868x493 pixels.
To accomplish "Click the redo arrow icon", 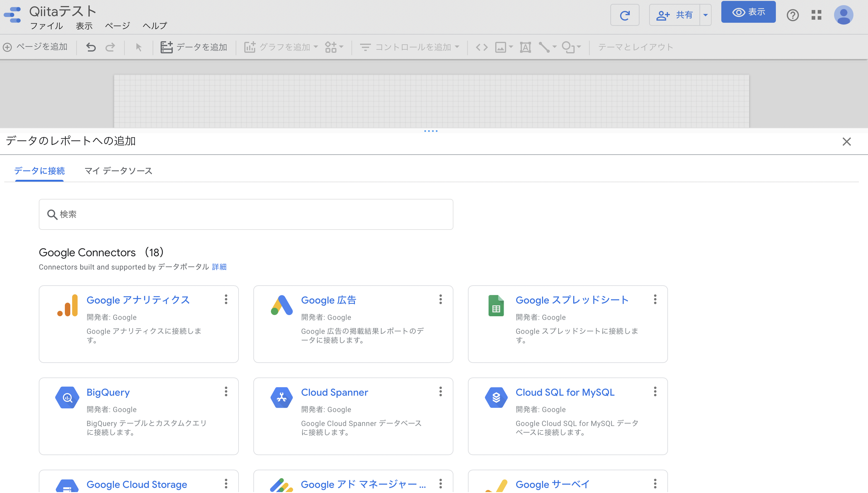I will pos(110,47).
